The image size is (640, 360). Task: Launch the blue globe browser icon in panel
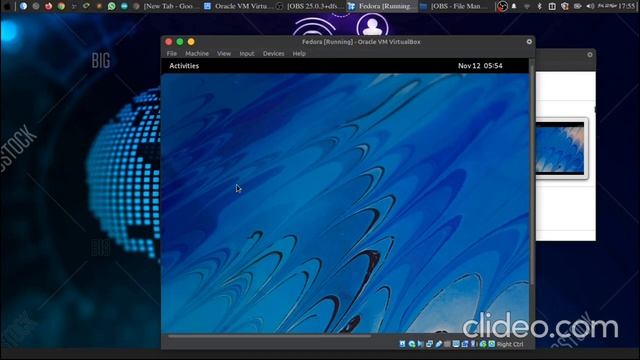(23, 6)
